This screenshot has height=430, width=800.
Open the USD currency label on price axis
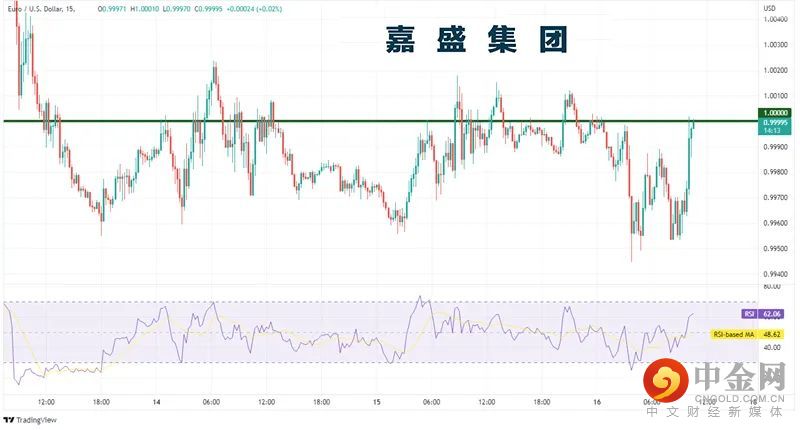[x=769, y=8]
